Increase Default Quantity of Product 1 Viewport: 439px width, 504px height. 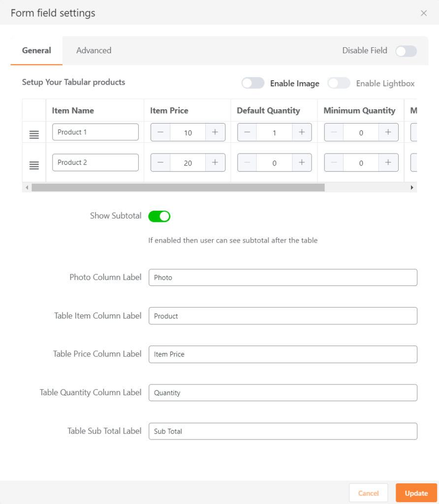pos(302,132)
